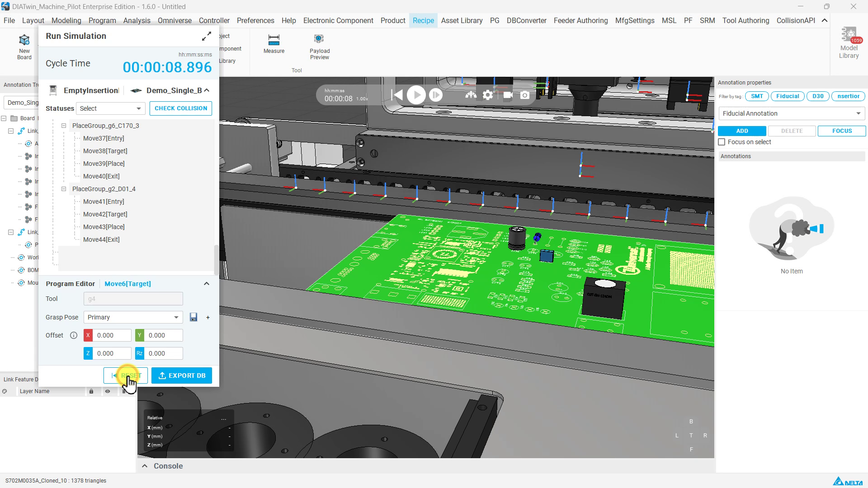
Task: Open the Asset Library tab
Action: pos(462,21)
